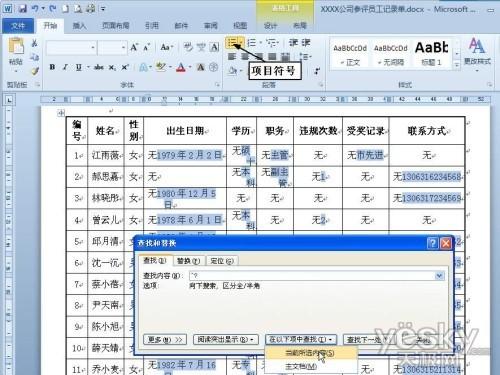Click the Enclose Characters icon
Viewport: 500px width, 375px height.
click(214, 68)
